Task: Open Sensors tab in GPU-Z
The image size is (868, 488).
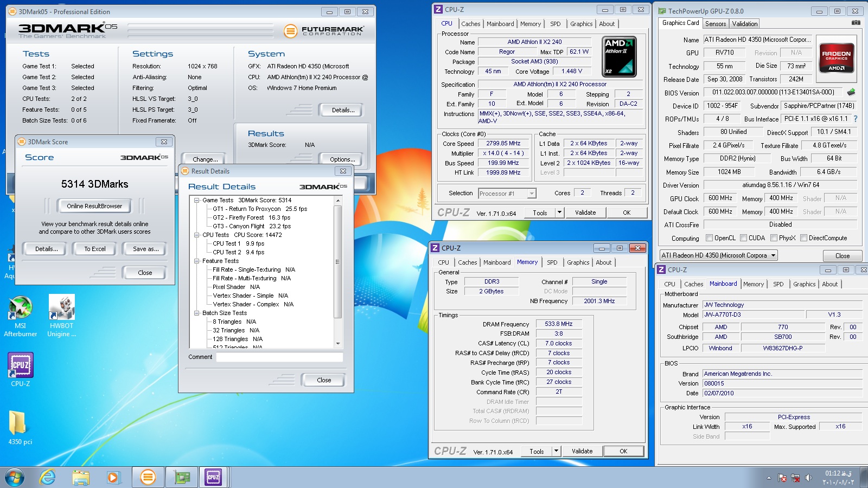Action: tap(716, 24)
